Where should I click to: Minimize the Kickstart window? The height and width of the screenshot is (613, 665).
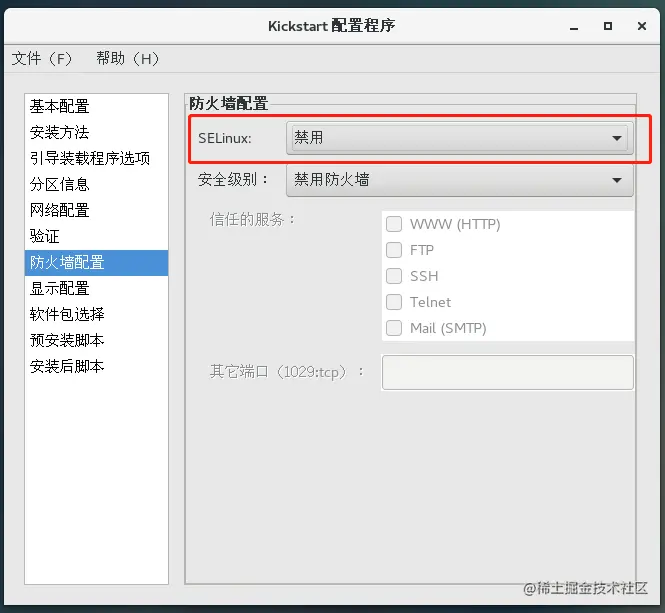[574, 27]
